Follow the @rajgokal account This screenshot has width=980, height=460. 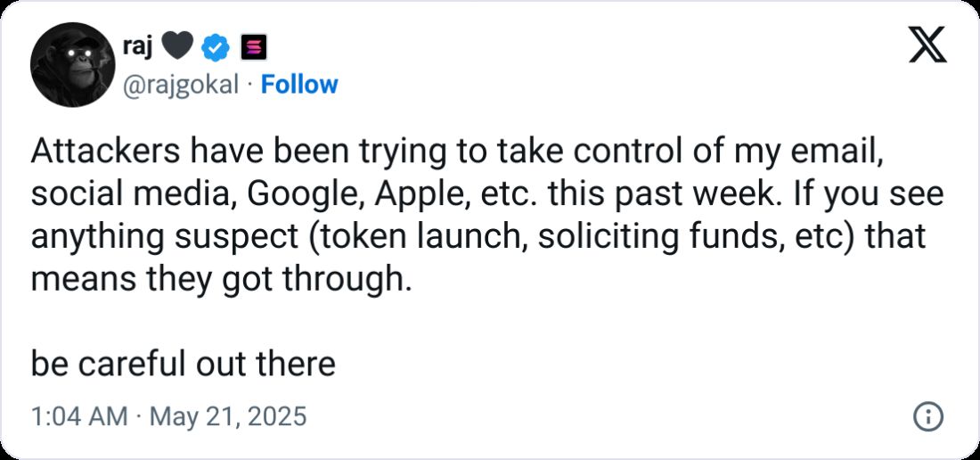[298, 85]
